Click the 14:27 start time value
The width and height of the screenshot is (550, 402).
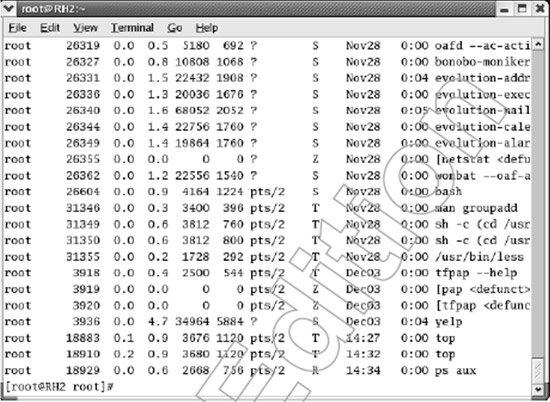tap(363, 338)
